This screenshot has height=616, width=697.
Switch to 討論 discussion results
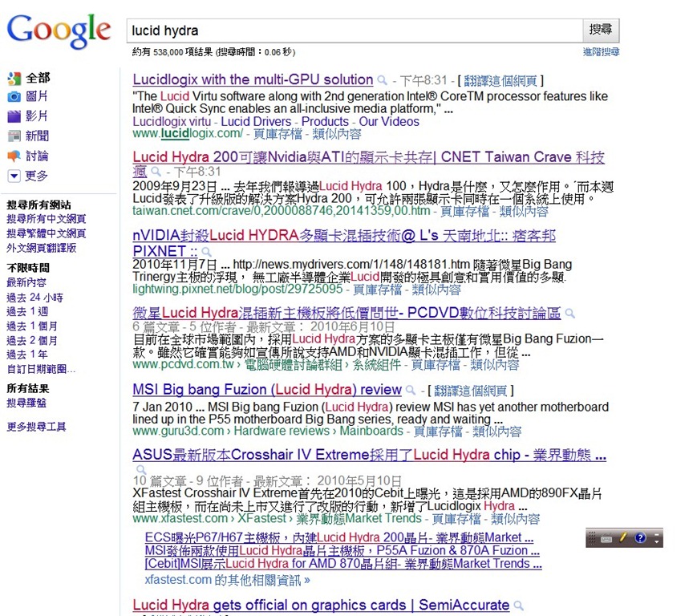point(37,156)
